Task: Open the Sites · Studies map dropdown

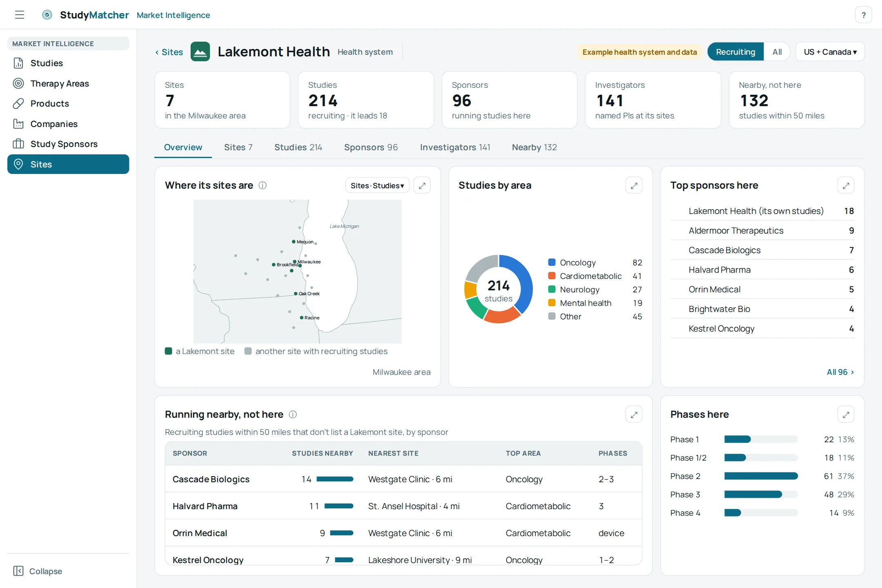Action: (377, 186)
